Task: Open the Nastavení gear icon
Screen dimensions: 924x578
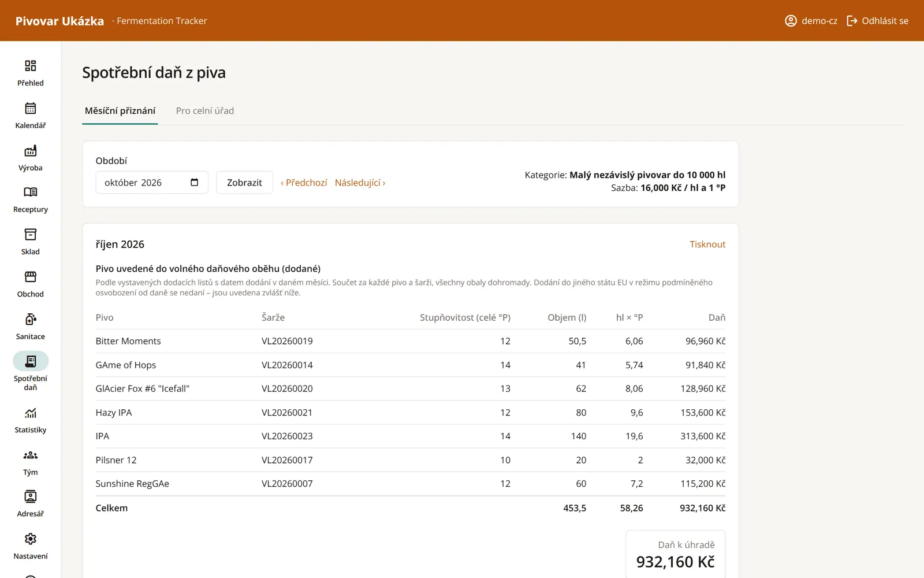Action: pos(31,539)
